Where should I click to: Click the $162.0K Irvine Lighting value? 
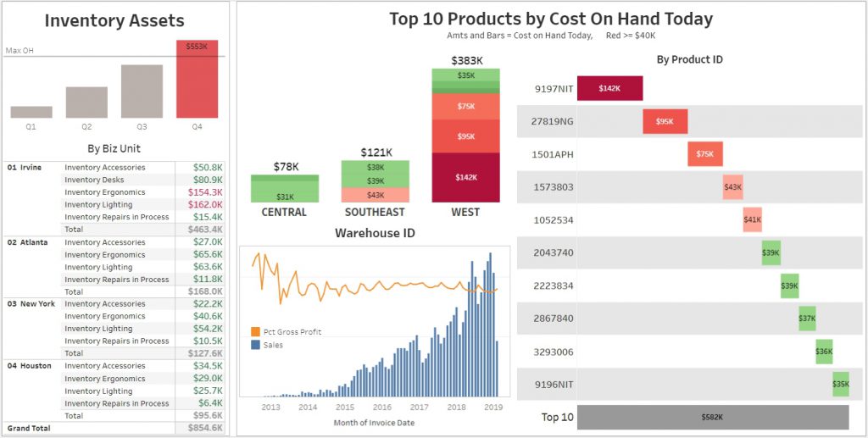pos(205,205)
